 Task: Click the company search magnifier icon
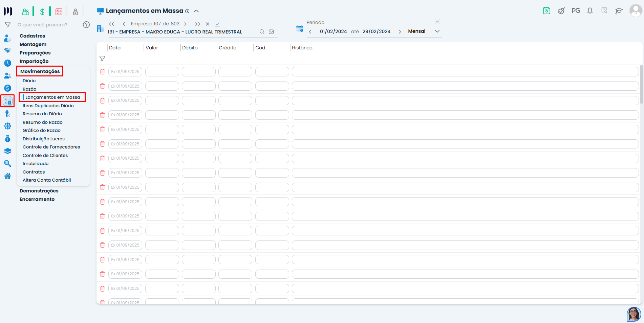tap(262, 32)
